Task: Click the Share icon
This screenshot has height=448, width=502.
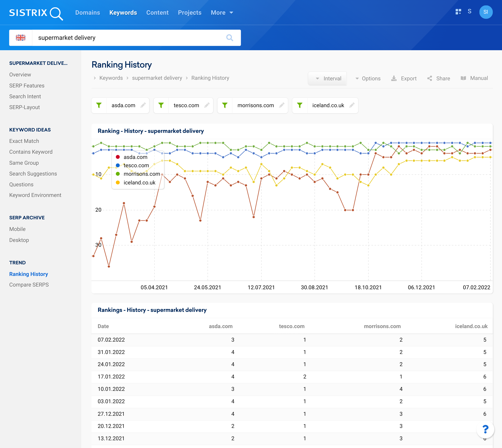Action: click(430, 78)
